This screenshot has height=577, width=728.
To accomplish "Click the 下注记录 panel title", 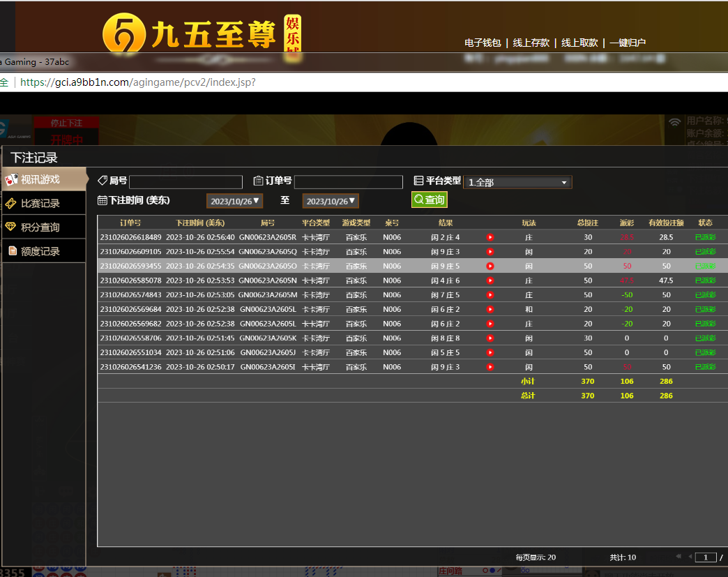I will click(34, 158).
